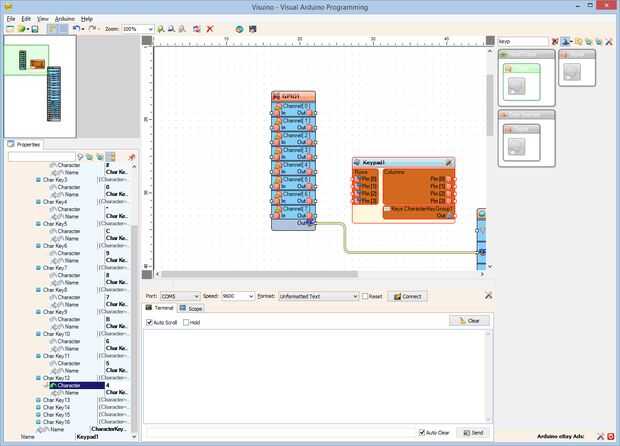Expand the Char Key14 tree node

[38, 407]
